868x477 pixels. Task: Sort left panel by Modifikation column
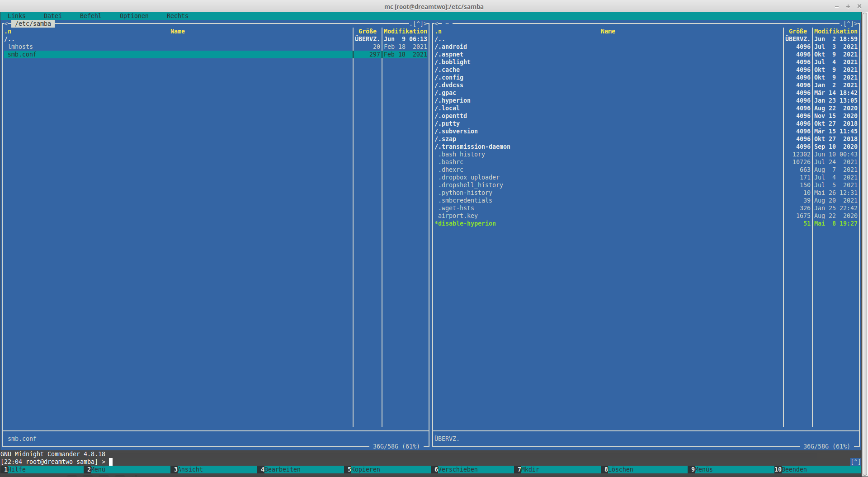coord(405,31)
